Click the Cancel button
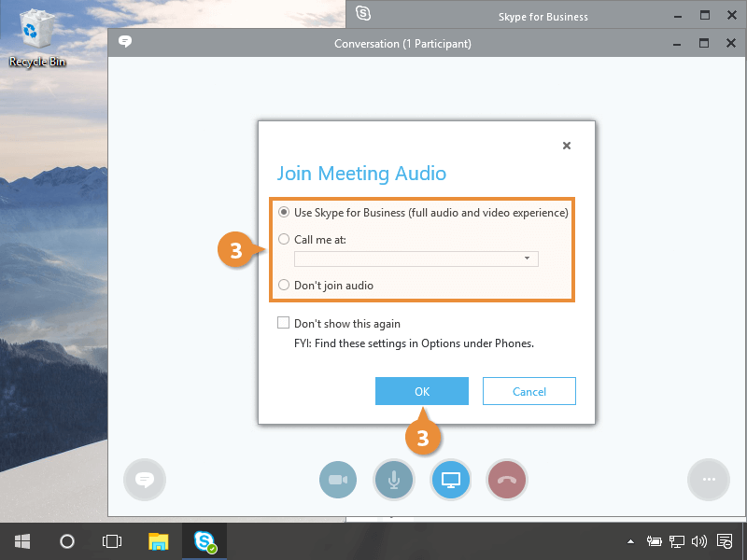 tap(529, 392)
